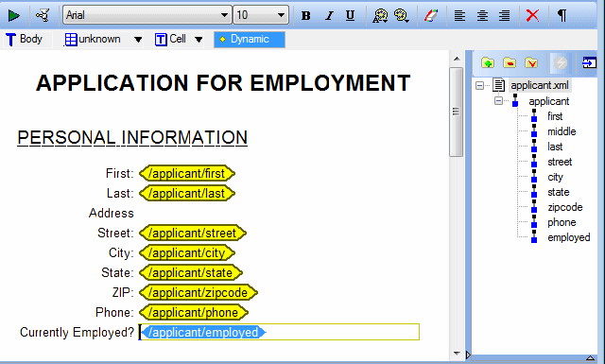605x364 pixels.
Task: Toggle underline formatting
Action: click(x=351, y=15)
